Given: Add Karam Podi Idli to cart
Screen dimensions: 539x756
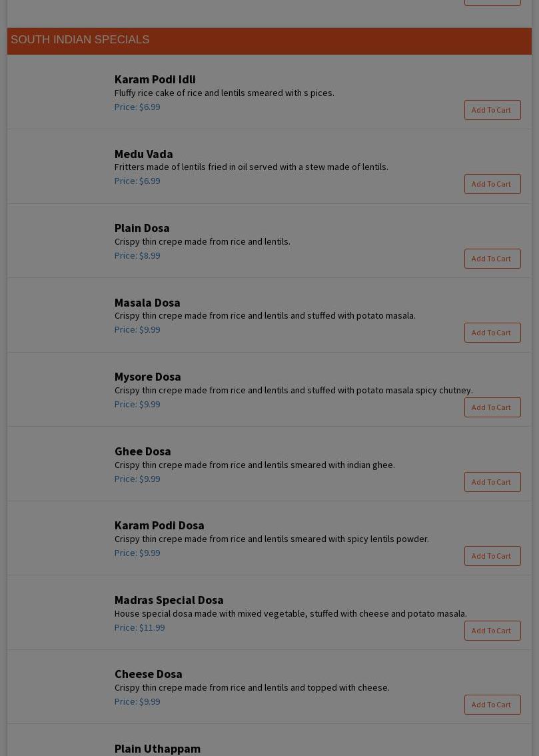Looking at the screenshot, I should click(492, 110).
